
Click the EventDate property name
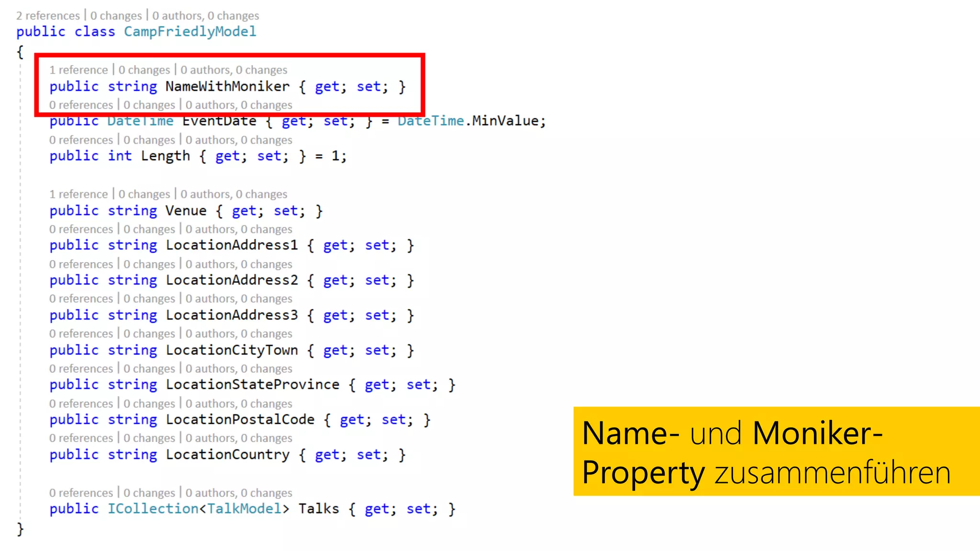pos(219,121)
